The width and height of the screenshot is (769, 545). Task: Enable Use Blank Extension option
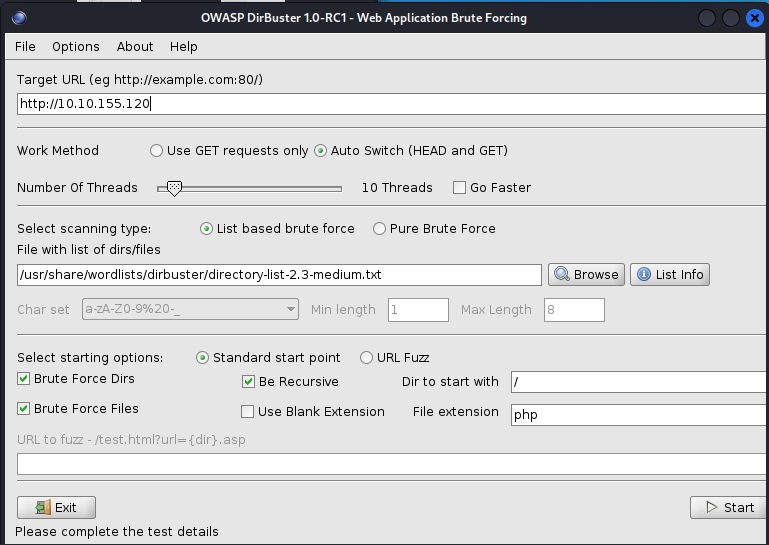click(x=248, y=412)
